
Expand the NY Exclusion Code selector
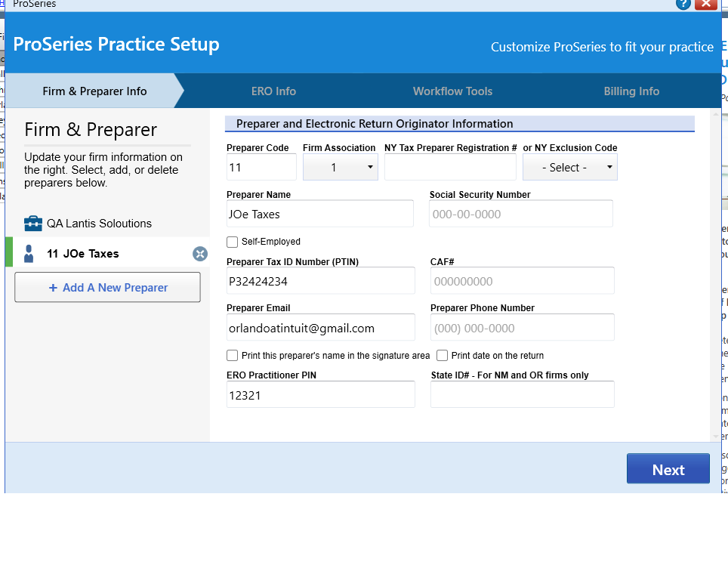(x=569, y=166)
